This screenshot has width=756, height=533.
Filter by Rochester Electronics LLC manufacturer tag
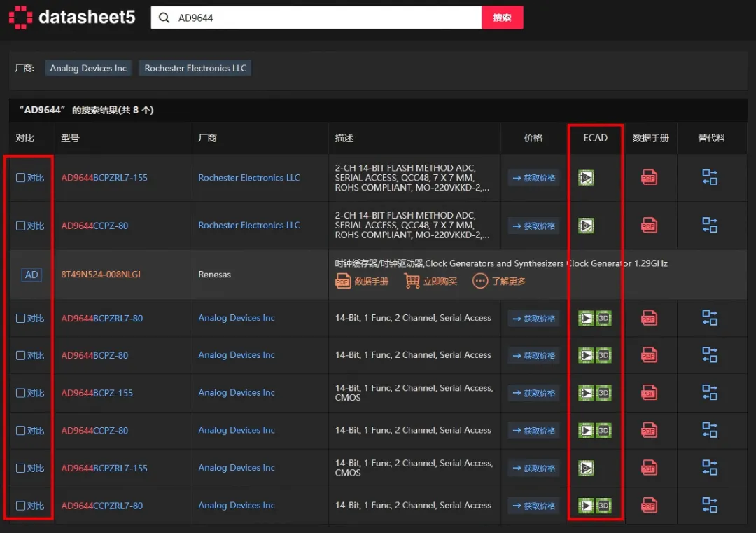tap(195, 69)
